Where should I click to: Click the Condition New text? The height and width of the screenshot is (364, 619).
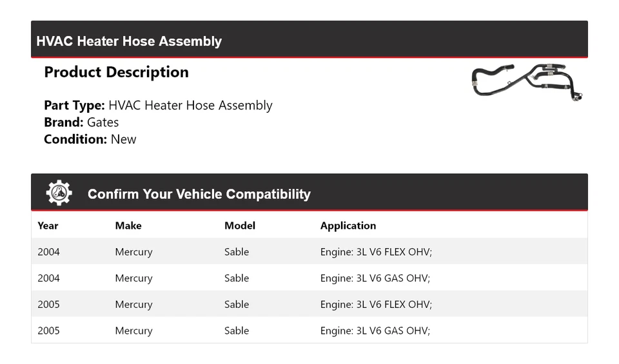pyautogui.click(x=90, y=139)
